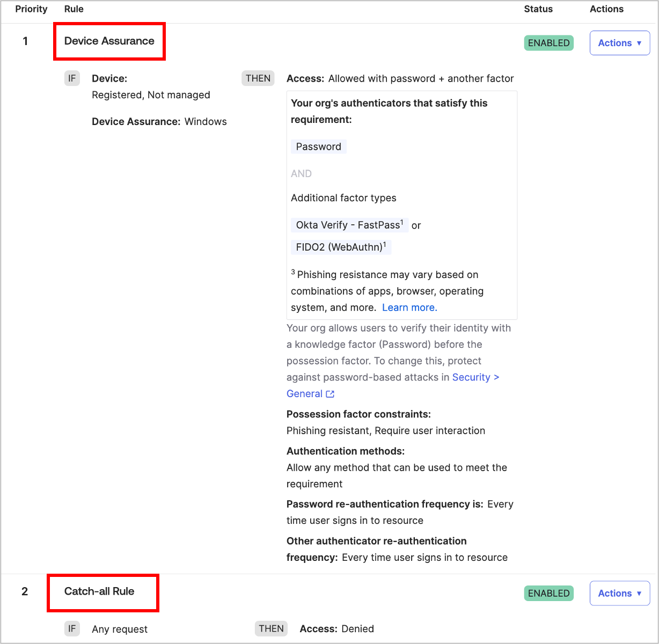Screen dimensions: 659x644
Task: Click the Okta Verify - FastPass chip
Action: click(349, 225)
